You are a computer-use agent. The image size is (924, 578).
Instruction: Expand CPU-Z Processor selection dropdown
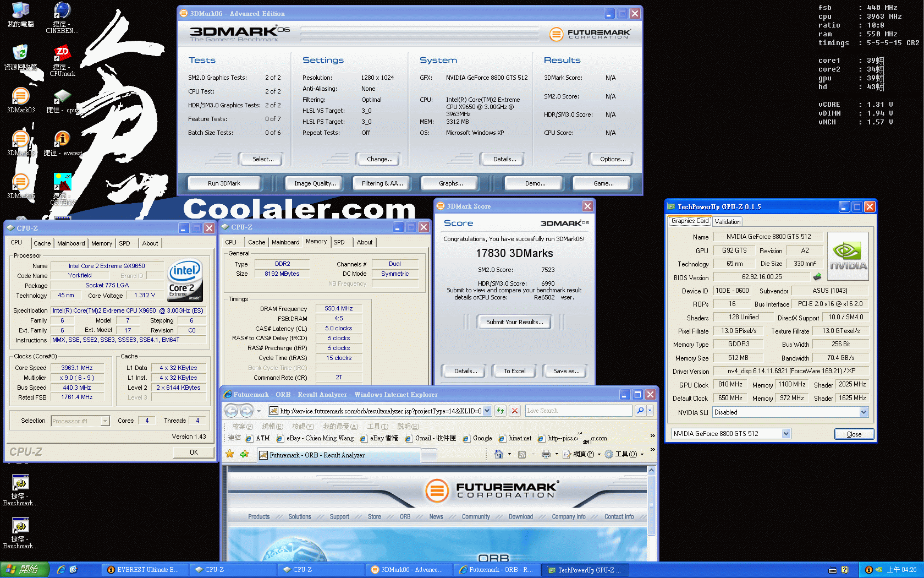point(105,421)
